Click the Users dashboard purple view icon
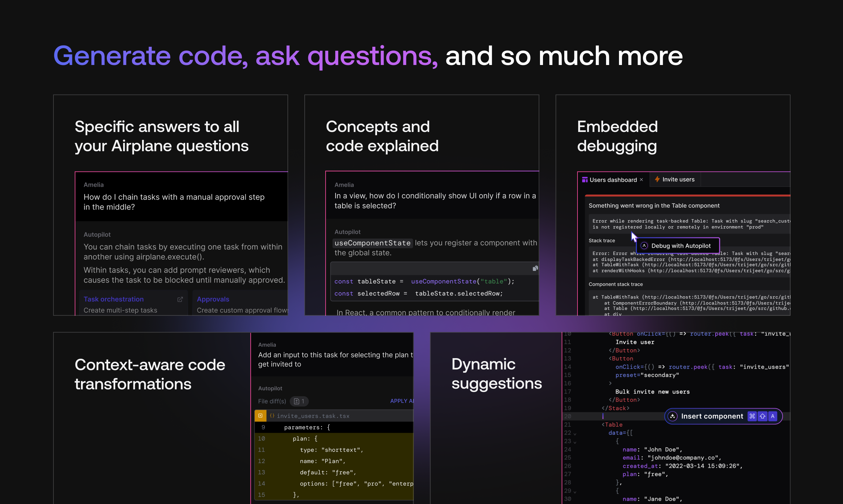This screenshot has width=843, height=504. (585, 180)
